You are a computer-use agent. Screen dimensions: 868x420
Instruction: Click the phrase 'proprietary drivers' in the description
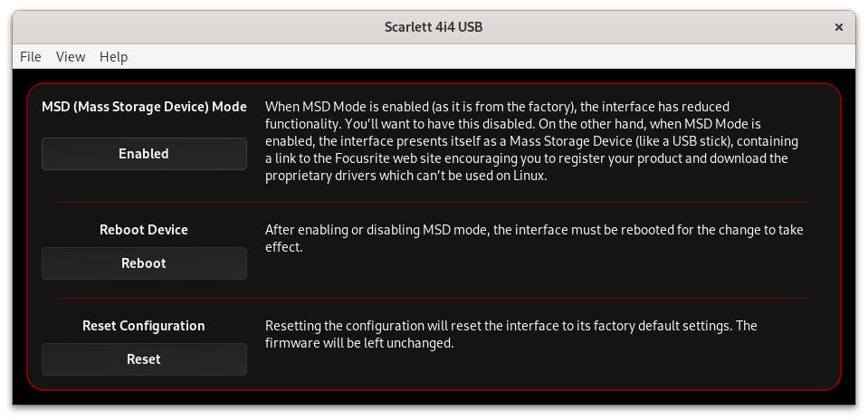pos(320,176)
